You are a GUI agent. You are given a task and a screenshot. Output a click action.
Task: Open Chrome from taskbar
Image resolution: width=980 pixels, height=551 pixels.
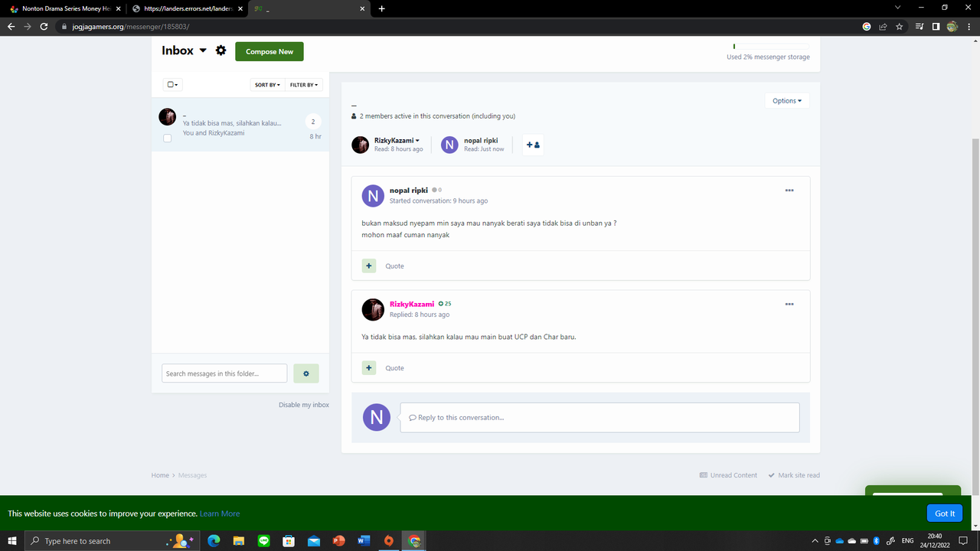414,541
